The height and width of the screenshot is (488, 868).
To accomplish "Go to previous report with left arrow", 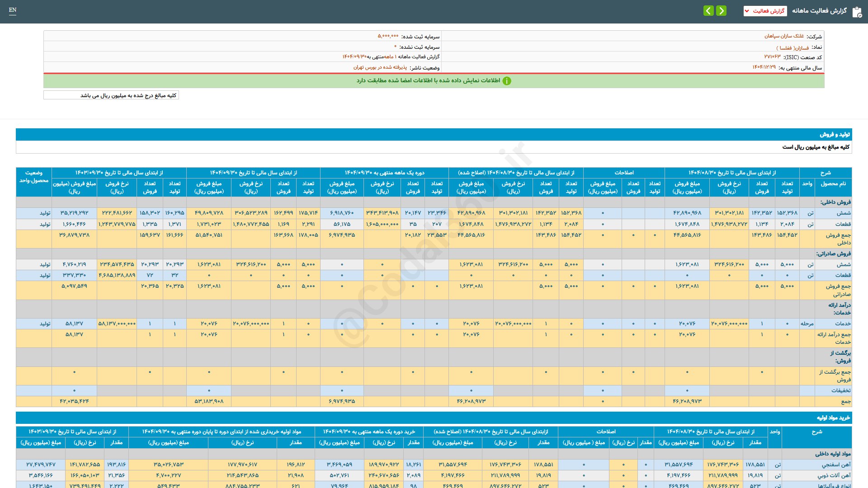I will 708,11.
